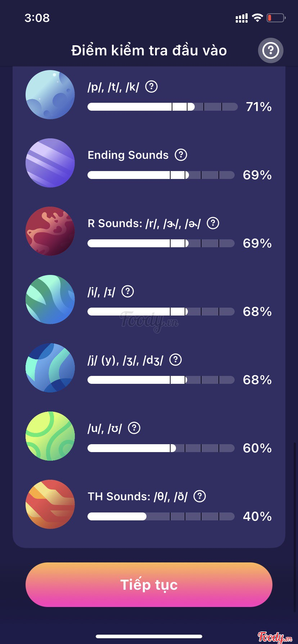Tap the orange TH Sounds planet
Image resolution: width=298 pixels, height=644 pixels.
coord(50,505)
